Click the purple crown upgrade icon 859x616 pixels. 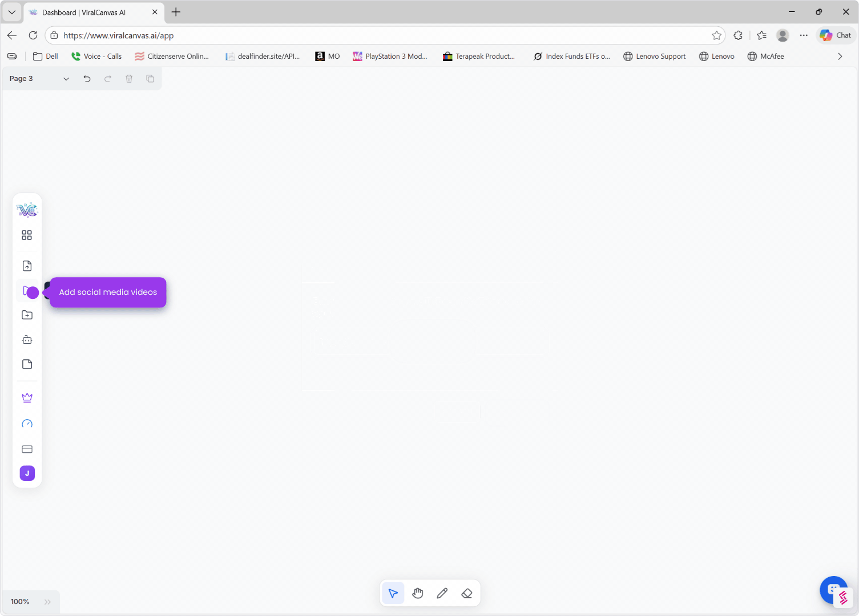click(27, 398)
